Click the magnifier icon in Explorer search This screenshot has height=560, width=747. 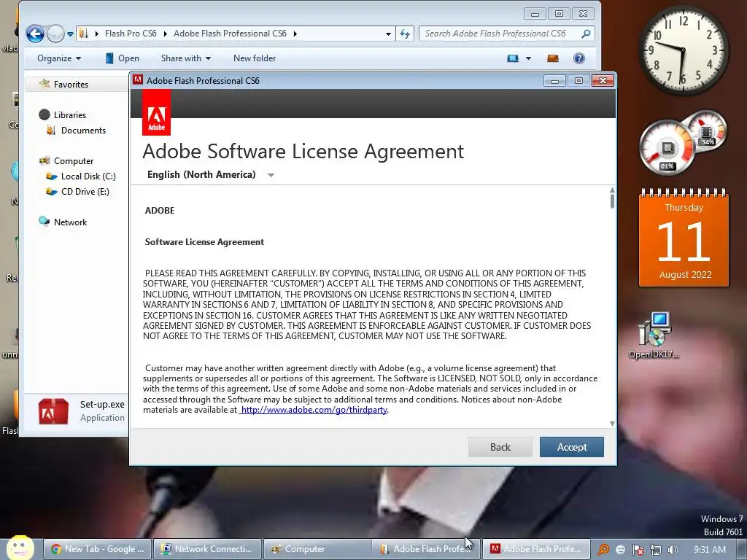(x=586, y=34)
